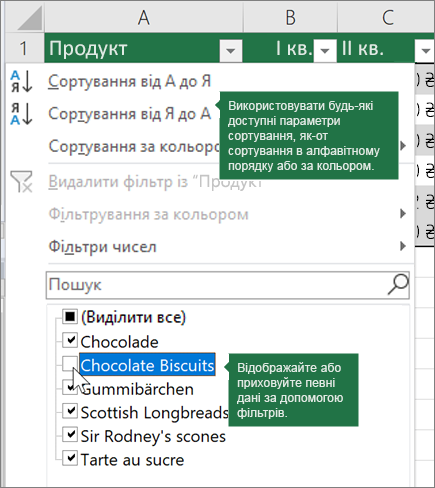Open the Продукт column filter dropdown
435x488 pixels.
pyautogui.click(x=231, y=51)
